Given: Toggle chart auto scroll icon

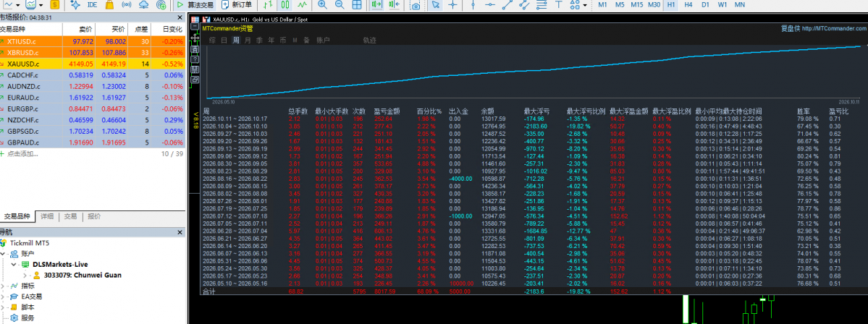Looking at the screenshot, I should 377,5.
